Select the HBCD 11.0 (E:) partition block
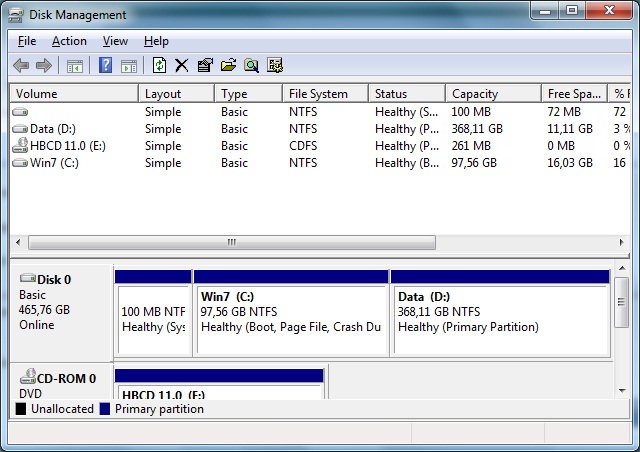 220,384
